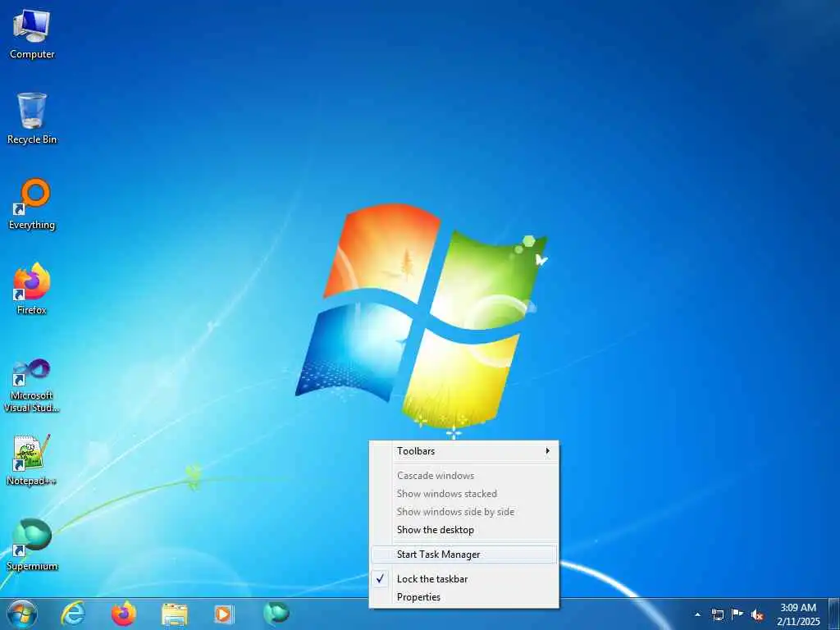Open the network status tray icon
840x630 pixels.
[717, 614]
